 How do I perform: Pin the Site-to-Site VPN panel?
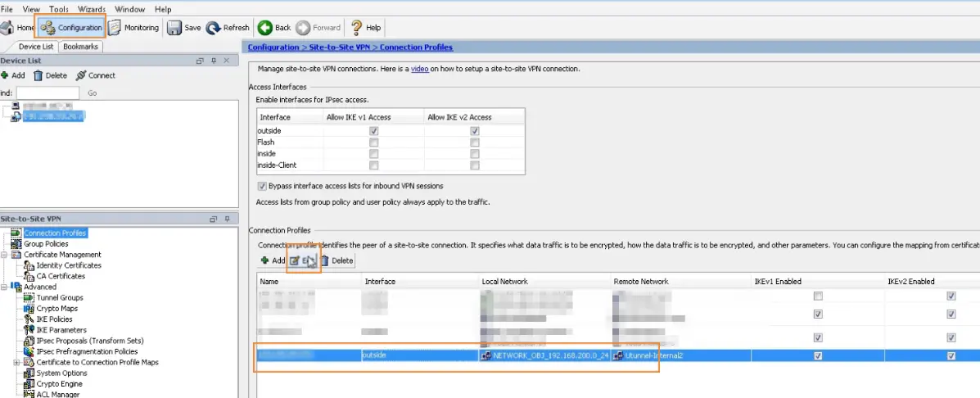(x=227, y=219)
